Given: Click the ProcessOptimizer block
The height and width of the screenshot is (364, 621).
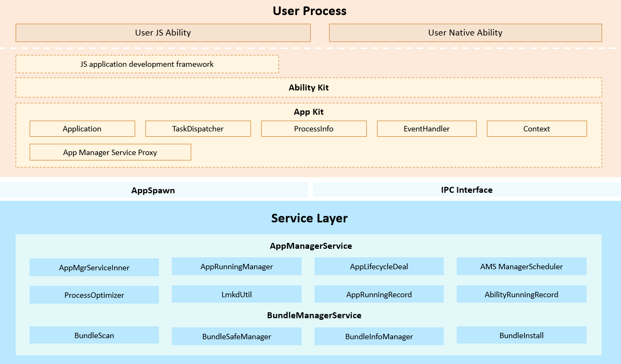Looking at the screenshot, I should click(94, 295).
